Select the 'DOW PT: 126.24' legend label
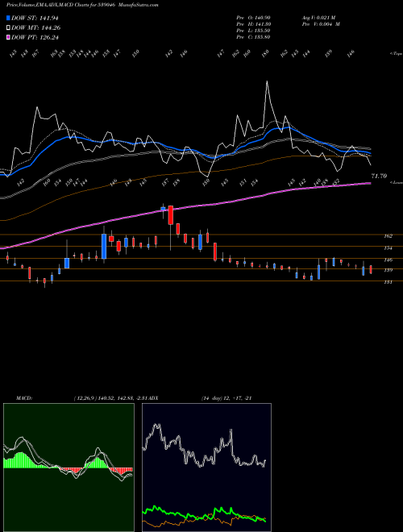Viewport: 403px width, 532px height. tap(35, 37)
